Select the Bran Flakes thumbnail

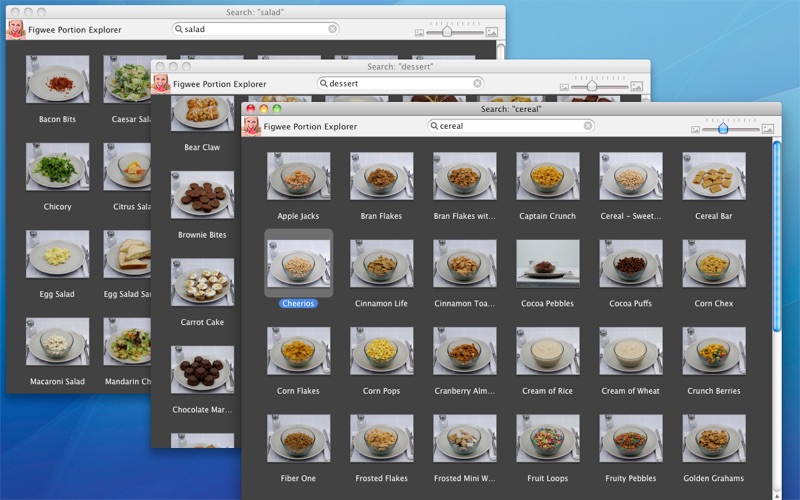point(382,176)
